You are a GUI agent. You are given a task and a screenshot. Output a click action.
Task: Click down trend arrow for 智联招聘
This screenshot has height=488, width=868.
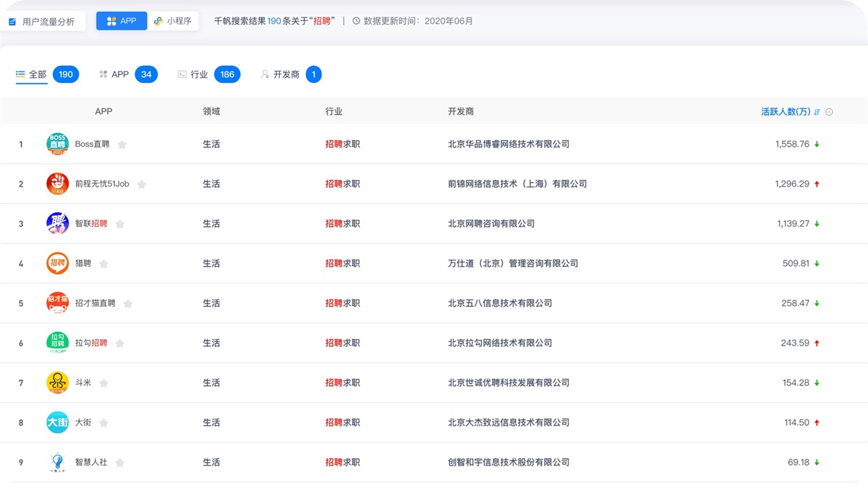point(817,224)
